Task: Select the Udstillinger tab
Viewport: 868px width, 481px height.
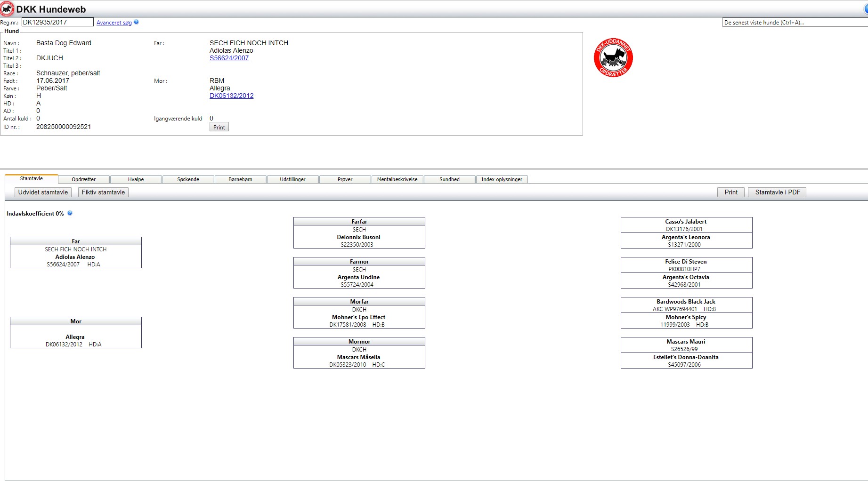Action: tap(292, 179)
